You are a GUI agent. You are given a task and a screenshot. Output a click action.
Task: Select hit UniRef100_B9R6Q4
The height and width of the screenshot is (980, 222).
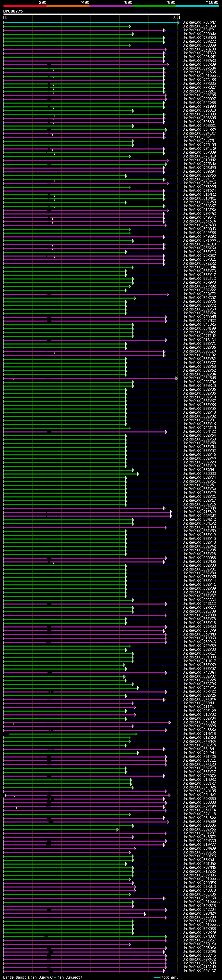pyautogui.click(x=199, y=68)
